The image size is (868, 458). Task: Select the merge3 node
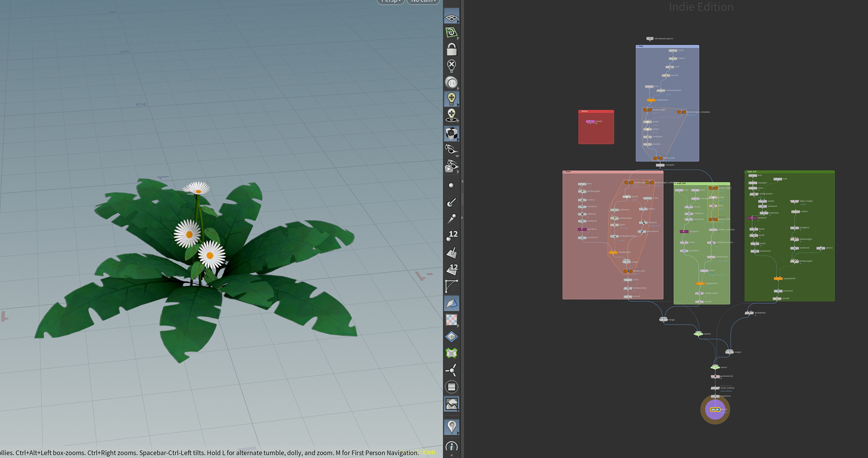(729, 352)
